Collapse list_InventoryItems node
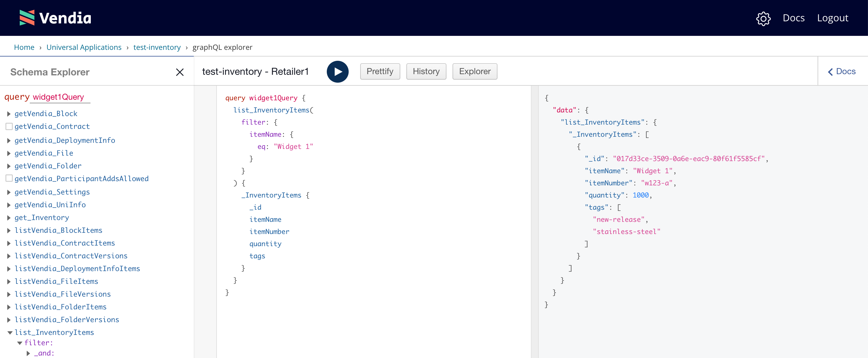Image resolution: width=868 pixels, height=358 pixels. [x=10, y=333]
